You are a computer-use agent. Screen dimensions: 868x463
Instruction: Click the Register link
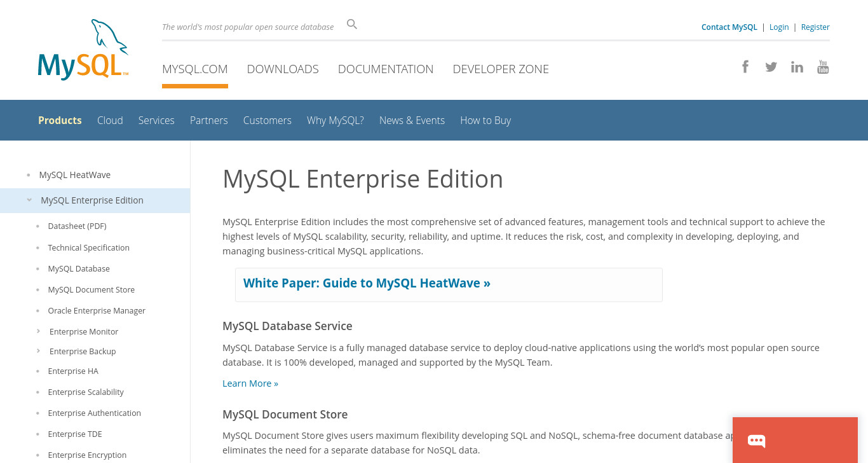[815, 27]
